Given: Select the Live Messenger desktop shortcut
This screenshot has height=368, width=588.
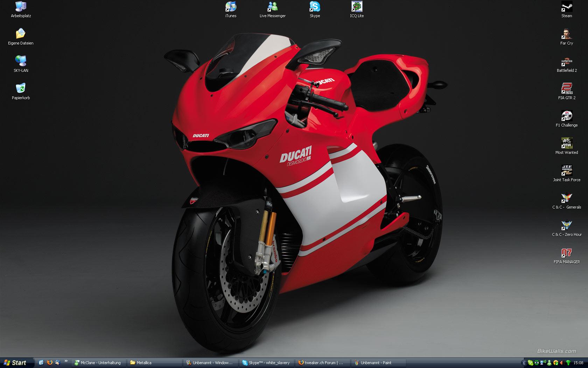Looking at the screenshot, I should point(272,7).
